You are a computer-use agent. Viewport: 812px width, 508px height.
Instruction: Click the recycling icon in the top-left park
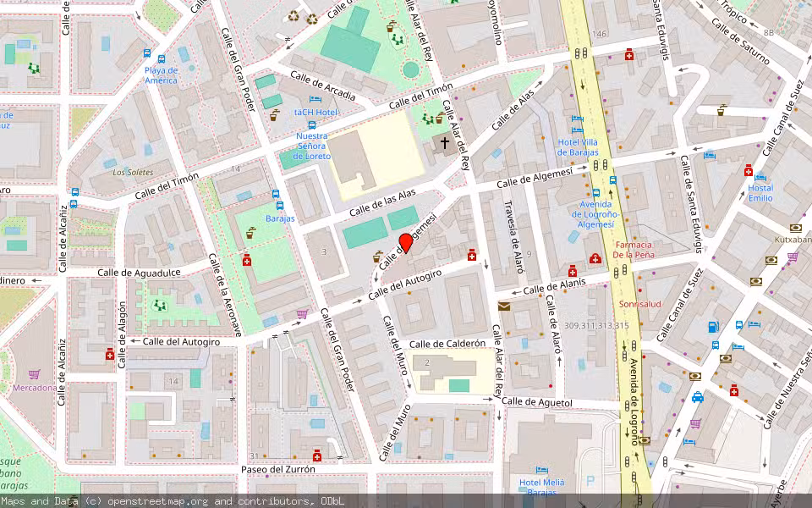293,16
